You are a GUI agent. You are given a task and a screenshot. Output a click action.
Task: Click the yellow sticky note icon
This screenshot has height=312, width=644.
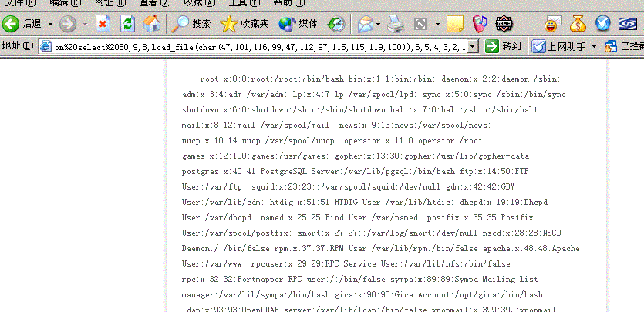(455, 25)
